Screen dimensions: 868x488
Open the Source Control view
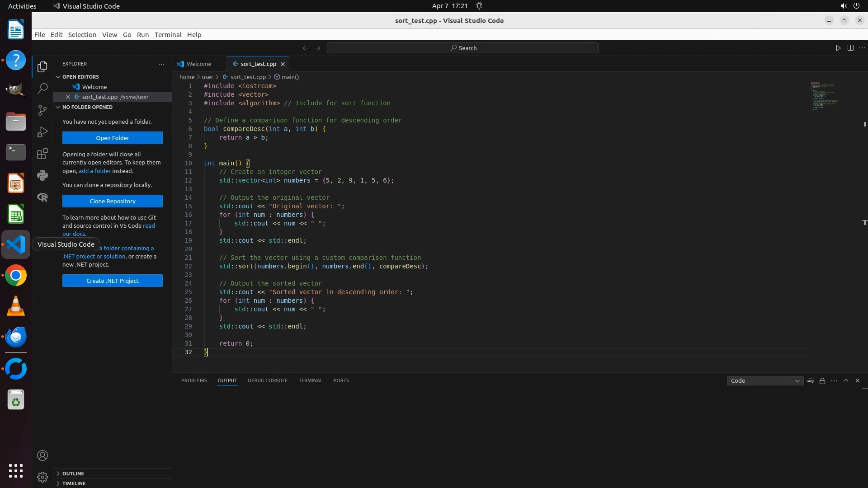click(x=42, y=110)
